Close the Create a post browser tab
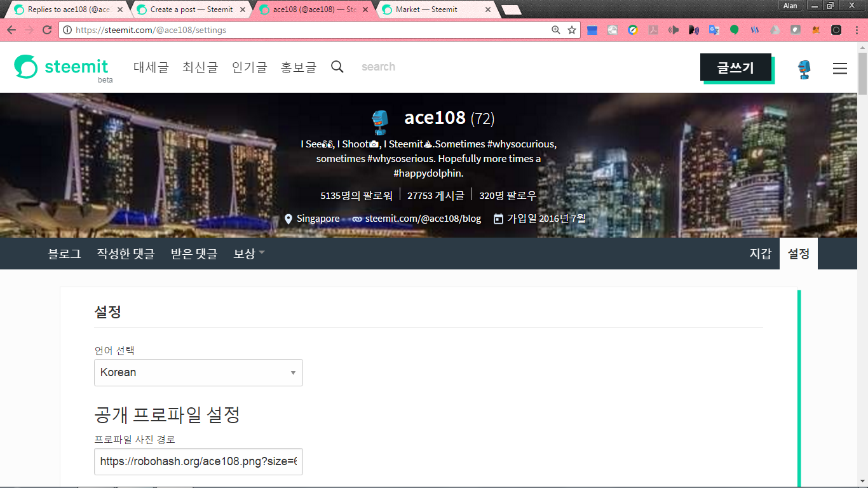This screenshot has width=868, height=488. click(242, 10)
